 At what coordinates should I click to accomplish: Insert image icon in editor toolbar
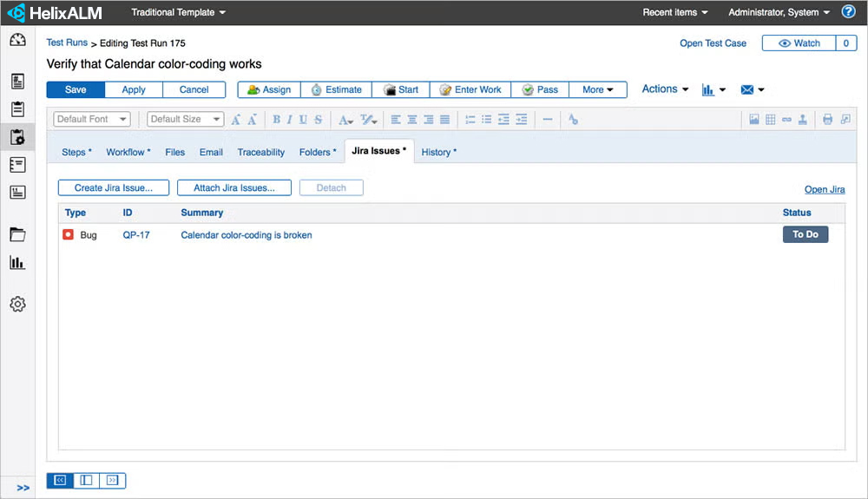754,119
